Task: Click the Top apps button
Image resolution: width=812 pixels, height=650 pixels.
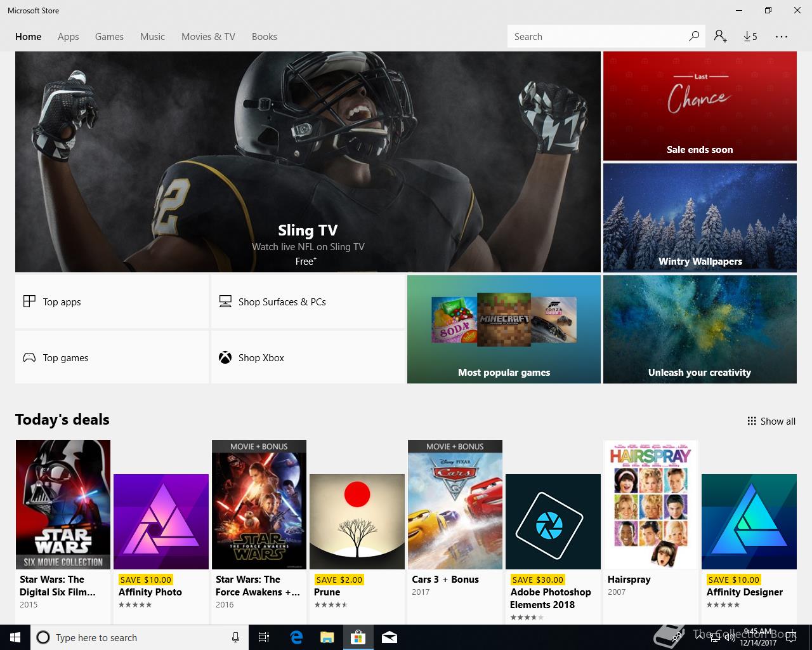Action: pos(112,302)
